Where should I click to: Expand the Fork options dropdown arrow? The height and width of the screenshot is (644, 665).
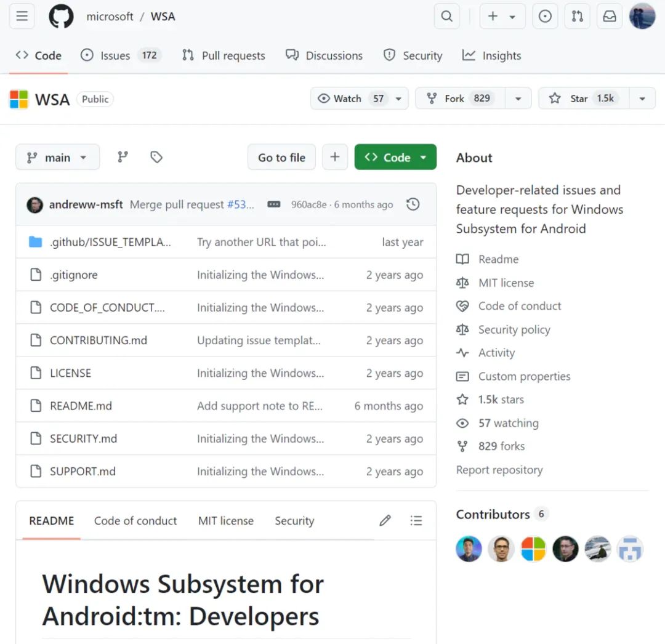pyautogui.click(x=518, y=99)
